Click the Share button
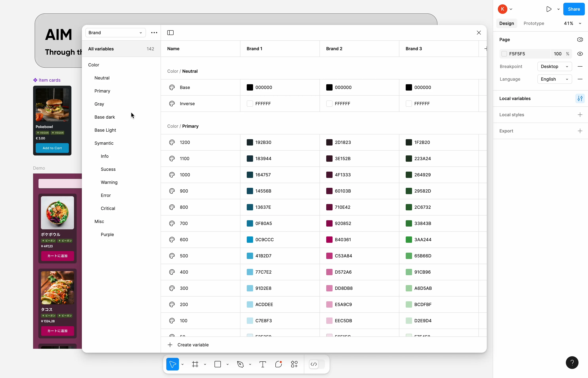 pyautogui.click(x=574, y=9)
